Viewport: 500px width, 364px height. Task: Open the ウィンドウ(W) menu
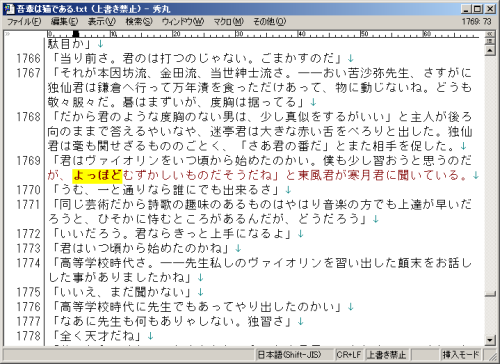(183, 22)
